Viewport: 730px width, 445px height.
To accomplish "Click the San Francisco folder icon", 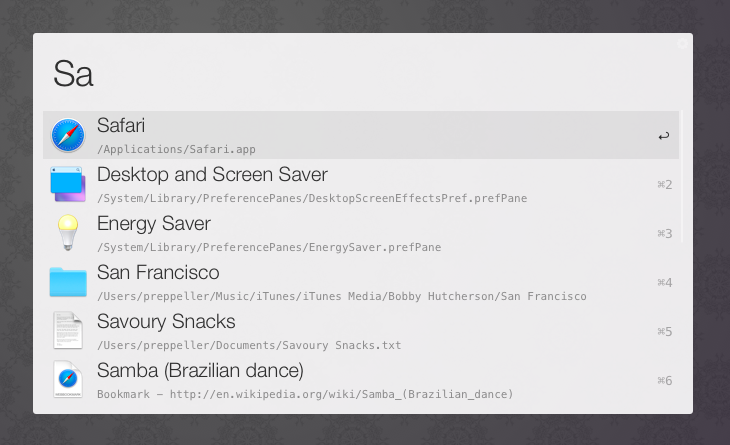I will tap(68, 282).
